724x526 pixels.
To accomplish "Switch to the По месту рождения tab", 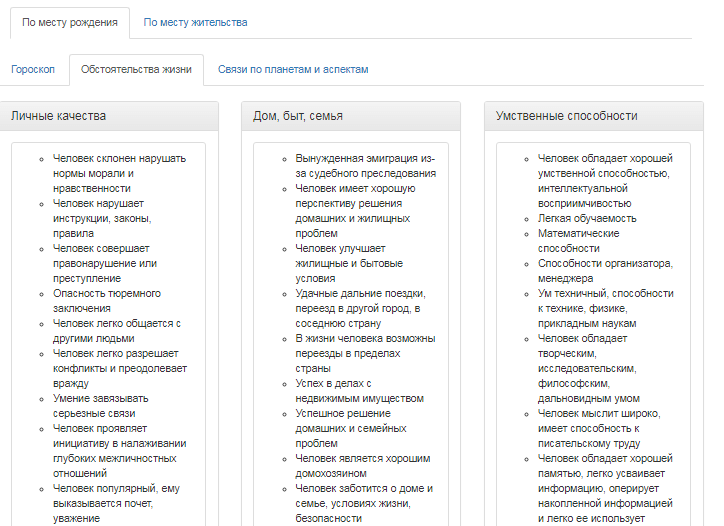I will pos(69,22).
